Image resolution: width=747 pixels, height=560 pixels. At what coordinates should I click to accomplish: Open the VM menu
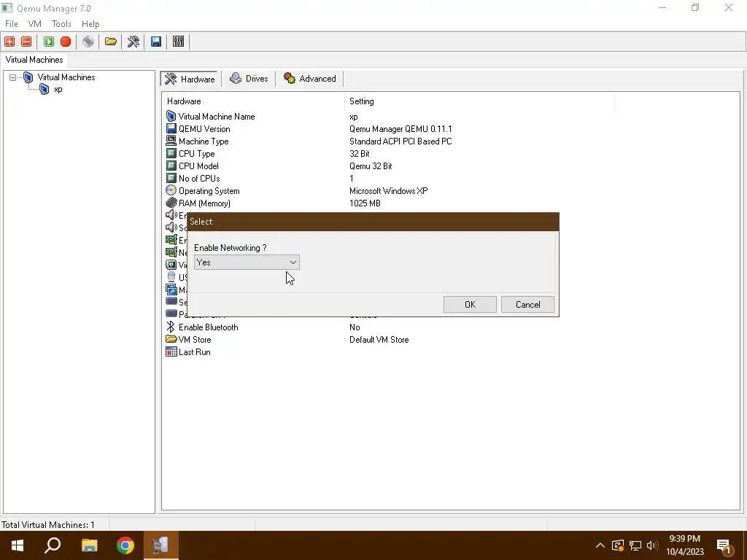(35, 24)
